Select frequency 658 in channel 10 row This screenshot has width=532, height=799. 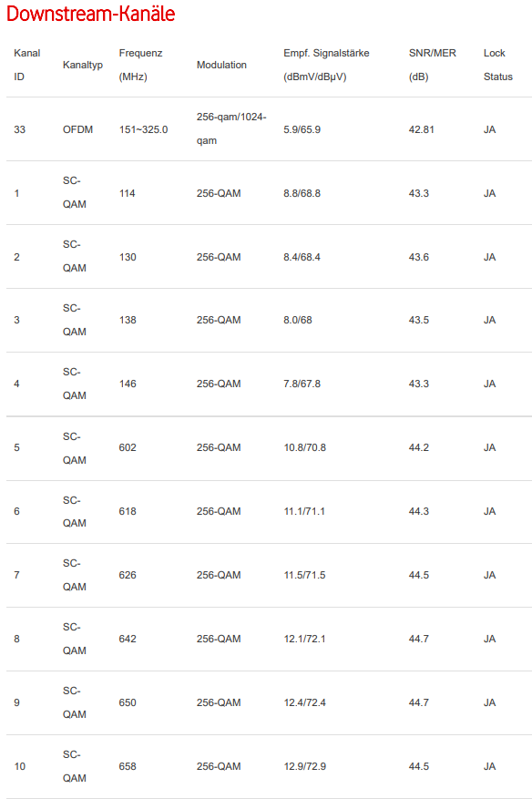[x=128, y=766]
